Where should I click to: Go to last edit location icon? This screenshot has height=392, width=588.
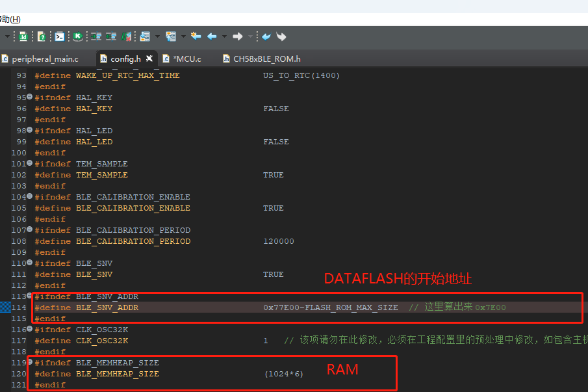click(x=196, y=36)
